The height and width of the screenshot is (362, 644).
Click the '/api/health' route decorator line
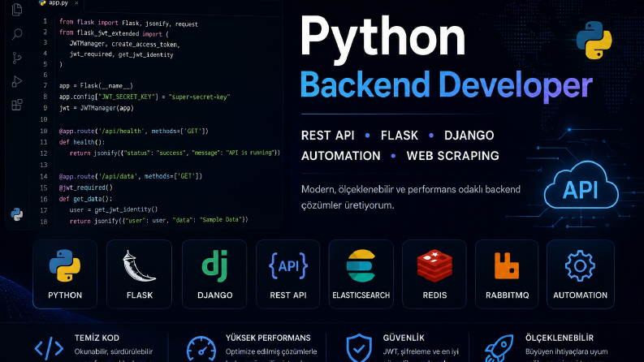(134, 131)
